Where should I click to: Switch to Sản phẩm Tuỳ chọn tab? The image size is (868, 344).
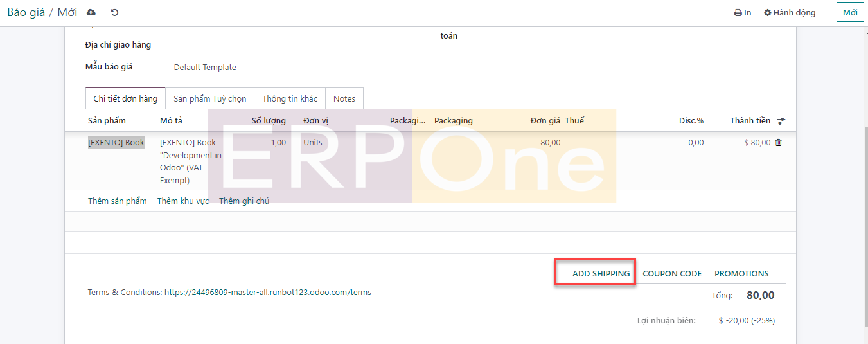(x=209, y=98)
